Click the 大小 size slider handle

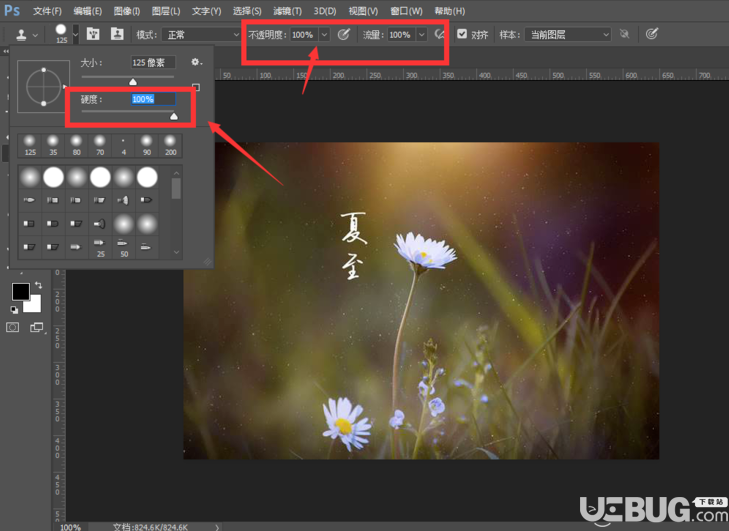coord(133,82)
